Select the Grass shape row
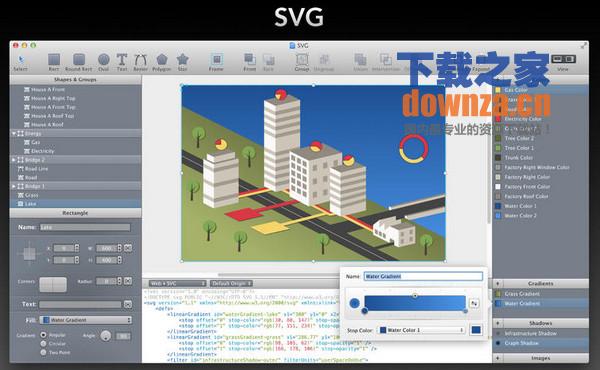The height and width of the screenshot is (370, 600). [75, 195]
